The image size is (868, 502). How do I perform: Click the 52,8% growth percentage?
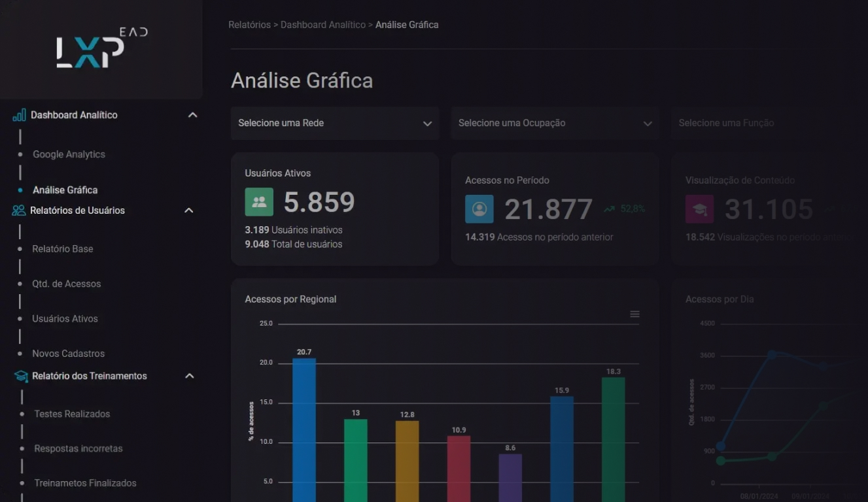[x=633, y=209]
